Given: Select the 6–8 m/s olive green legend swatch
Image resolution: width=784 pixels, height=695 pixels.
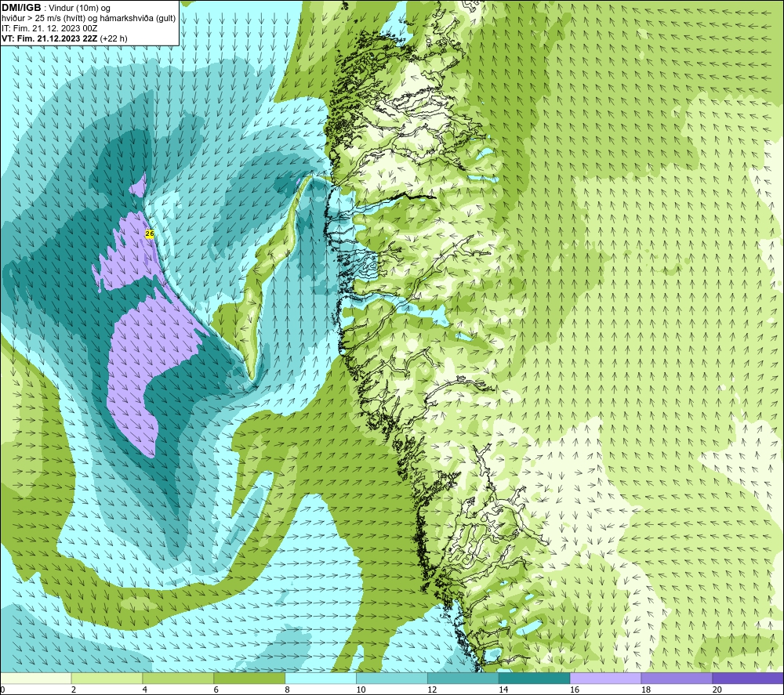Looking at the screenshot, I should coord(249,678).
